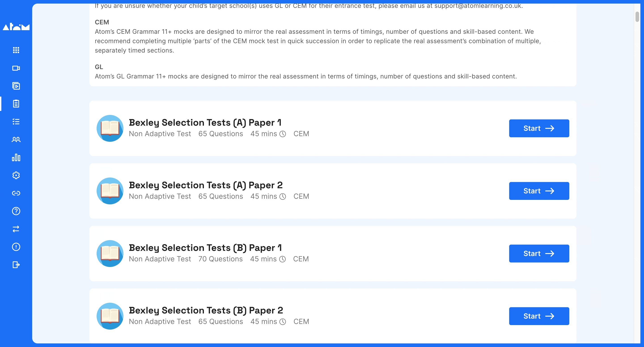Click title 'Bexley Selection Tests (B) Paper 1'

click(x=205, y=248)
